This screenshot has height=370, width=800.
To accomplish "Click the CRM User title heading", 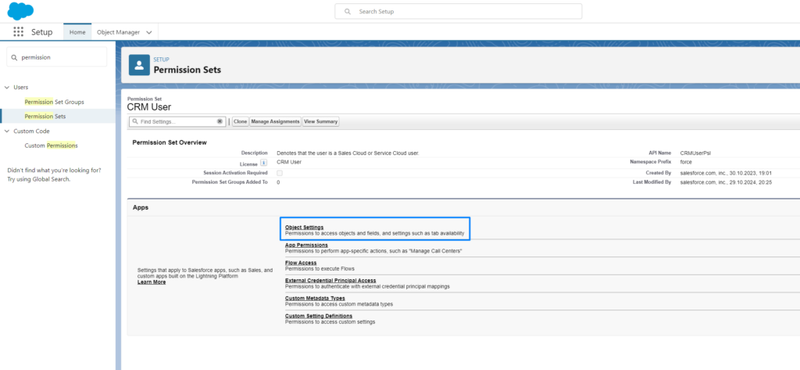I will [149, 107].
